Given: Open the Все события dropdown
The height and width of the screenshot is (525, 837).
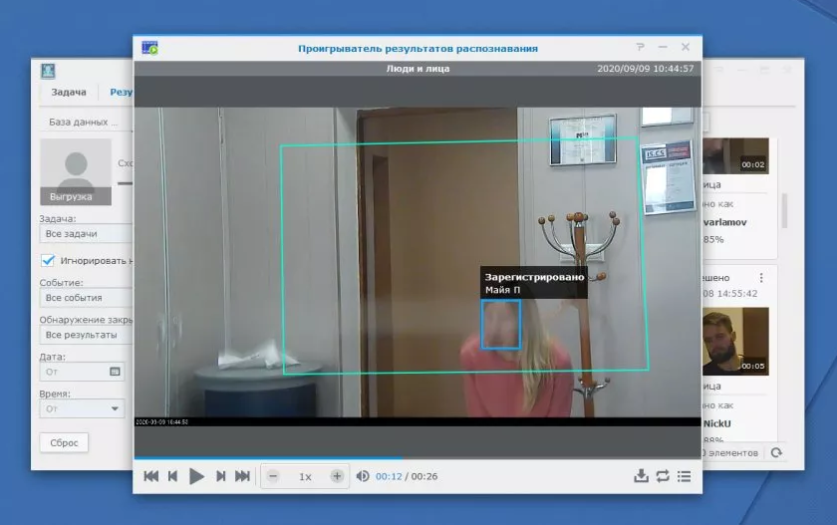Looking at the screenshot, I should pos(85,298).
